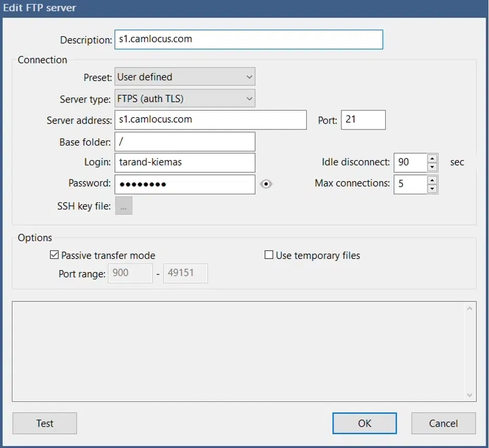
Task: Dismiss the dialog with Cancel
Action: 443,423
